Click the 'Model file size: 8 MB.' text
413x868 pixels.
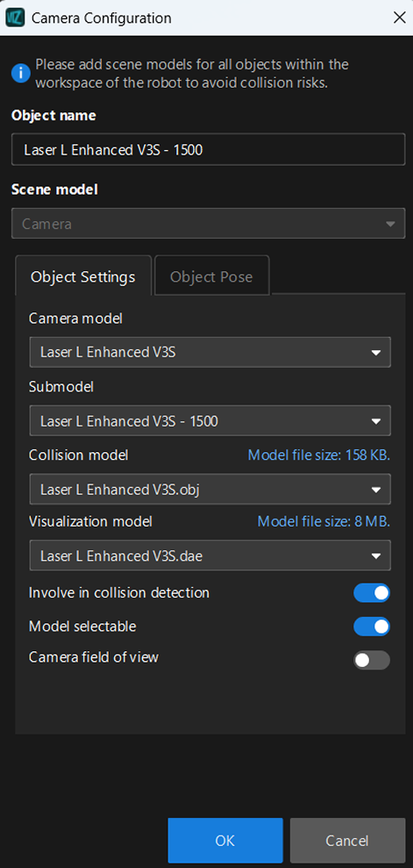[x=324, y=521]
